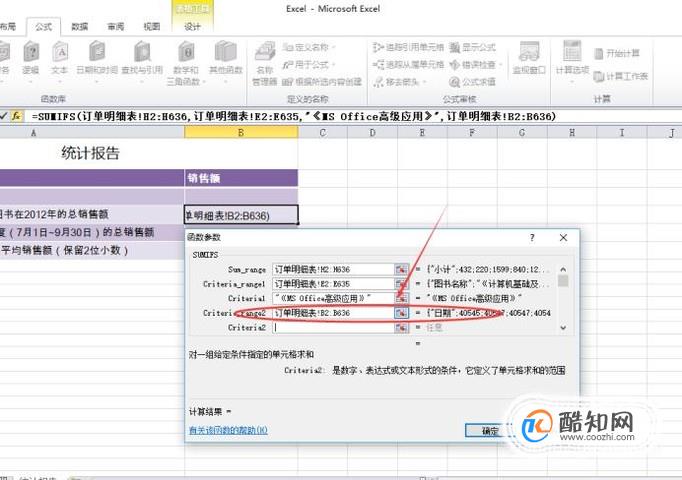
Task: Click the empty Criteria2 input field
Action: [x=333, y=328]
